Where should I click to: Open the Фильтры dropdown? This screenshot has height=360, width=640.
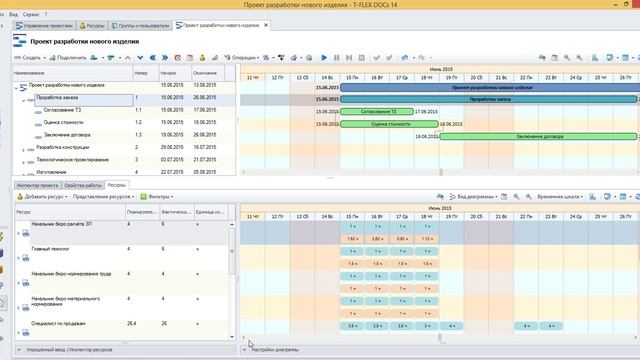157,197
